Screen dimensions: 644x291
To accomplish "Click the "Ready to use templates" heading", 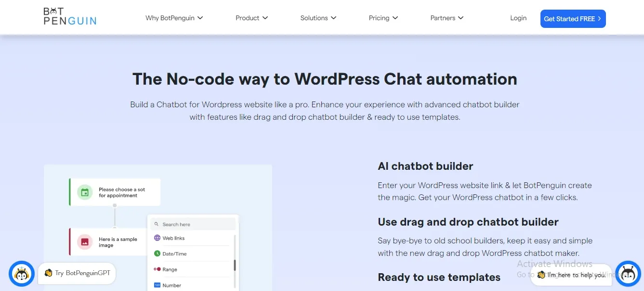I will (x=439, y=277).
